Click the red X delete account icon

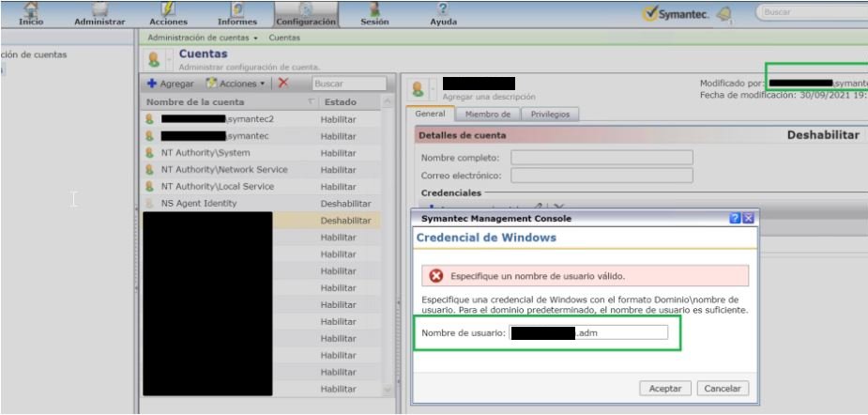(283, 84)
